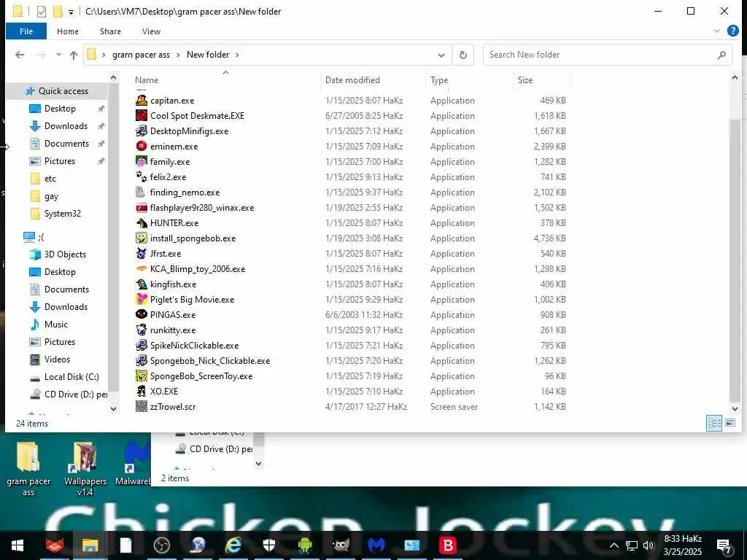Select the zzTrowel.scr screen saver icon
This screenshot has width=747, height=560.
(x=141, y=407)
